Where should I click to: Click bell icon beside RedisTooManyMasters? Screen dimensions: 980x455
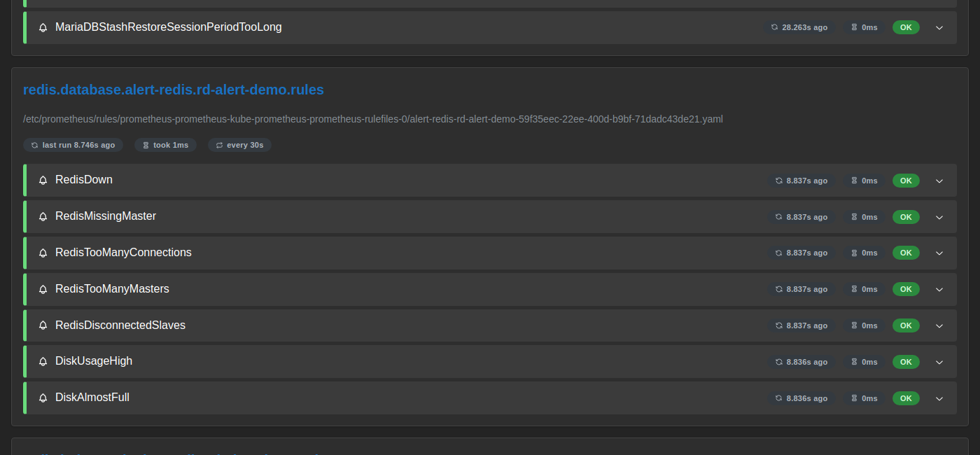[43, 289]
